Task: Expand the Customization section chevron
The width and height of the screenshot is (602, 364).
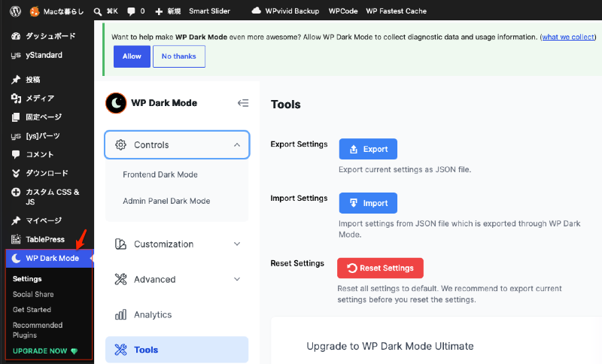Action: click(237, 244)
